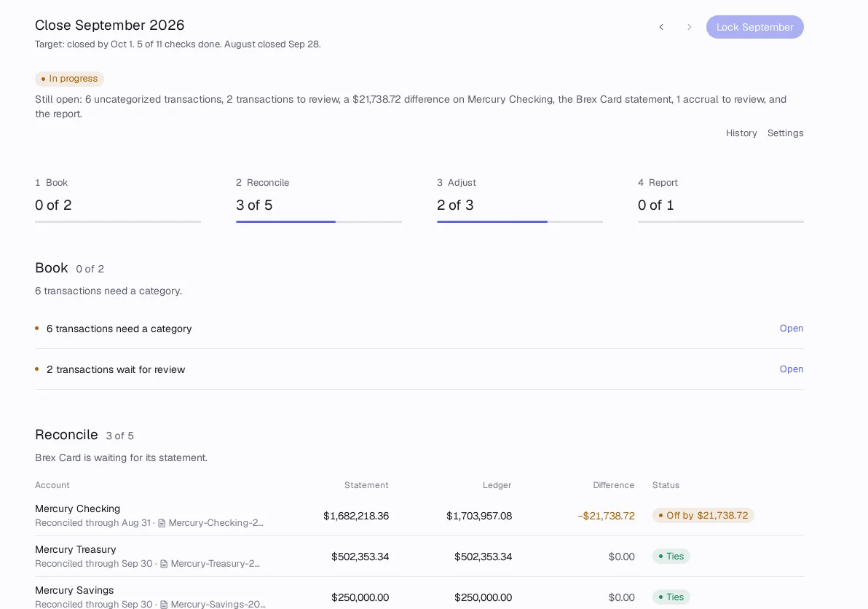Screen dimensions: 868x609
Task: Click the Lock September button
Action: pyautogui.click(x=754, y=27)
